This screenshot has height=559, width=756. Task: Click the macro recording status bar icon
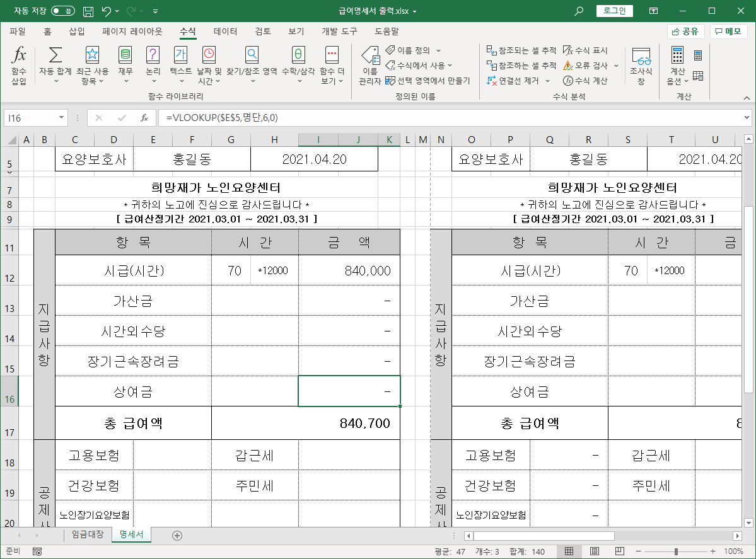point(37,551)
